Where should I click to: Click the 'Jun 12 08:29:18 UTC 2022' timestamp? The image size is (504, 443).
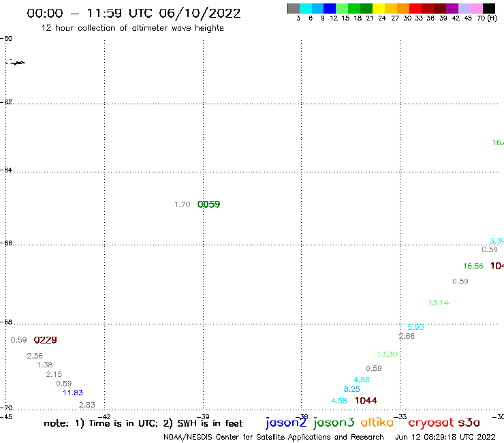445,437
